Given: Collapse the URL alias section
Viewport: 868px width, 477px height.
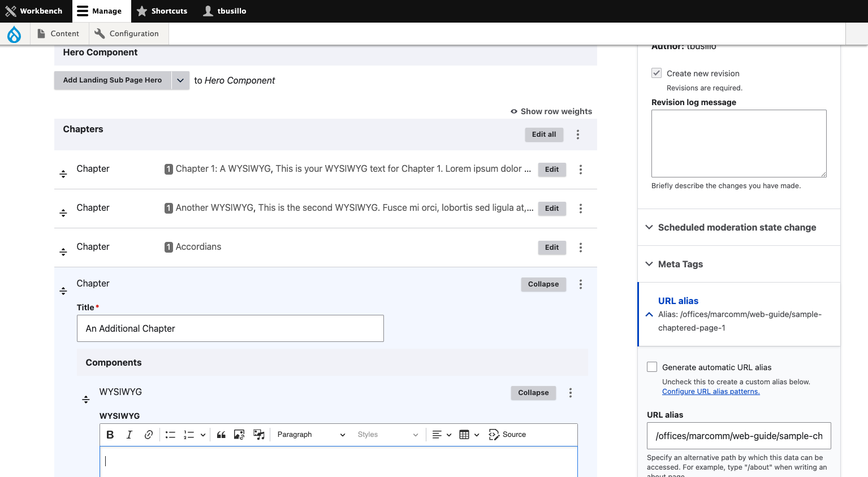Looking at the screenshot, I should coord(739,314).
